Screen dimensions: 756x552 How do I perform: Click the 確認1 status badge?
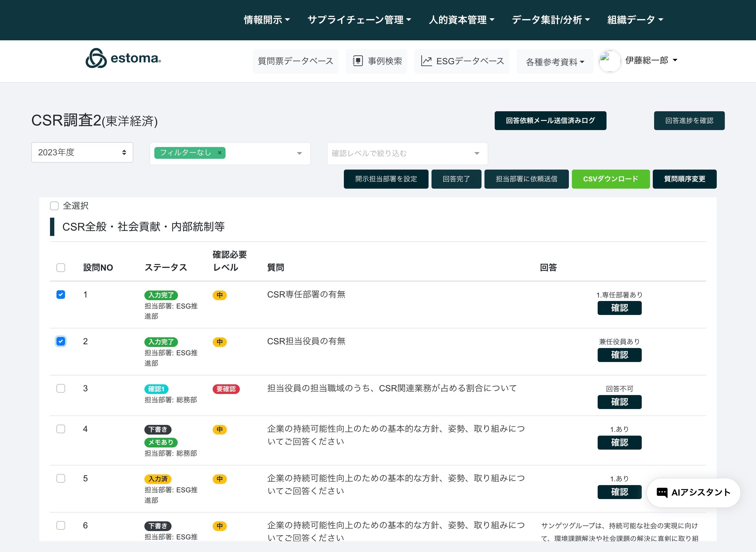tap(156, 389)
